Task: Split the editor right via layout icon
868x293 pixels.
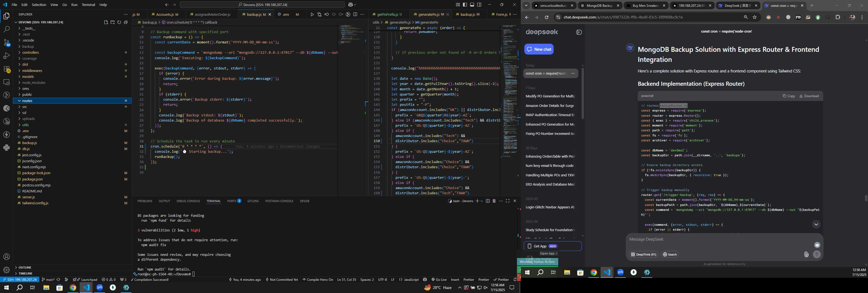Action: tap(355, 14)
